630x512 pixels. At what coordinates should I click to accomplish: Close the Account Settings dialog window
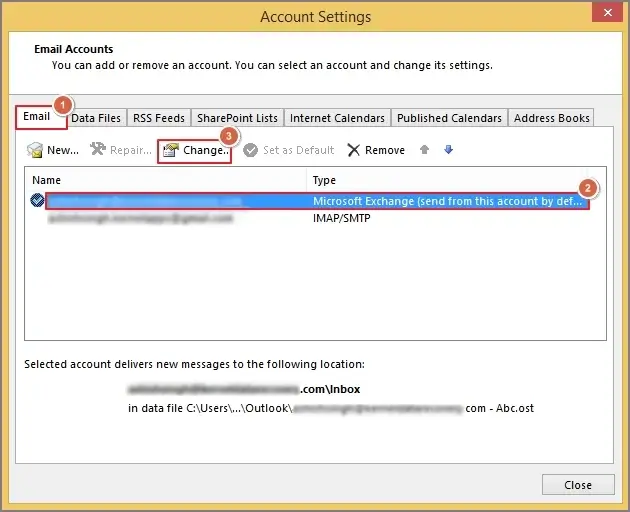click(x=607, y=12)
